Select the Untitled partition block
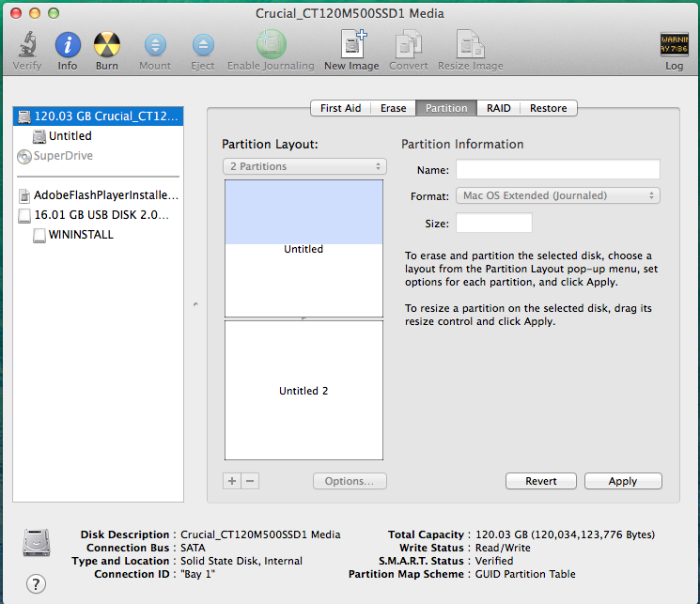This screenshot has height=604, width=700. [303, 248]
